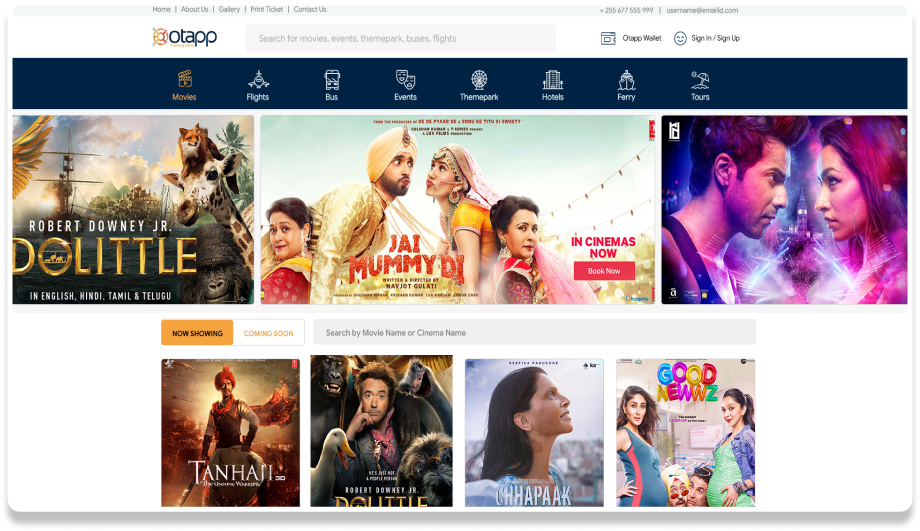Click the phone number +255 677 555 999
The image size is (920, 531).
626,11
